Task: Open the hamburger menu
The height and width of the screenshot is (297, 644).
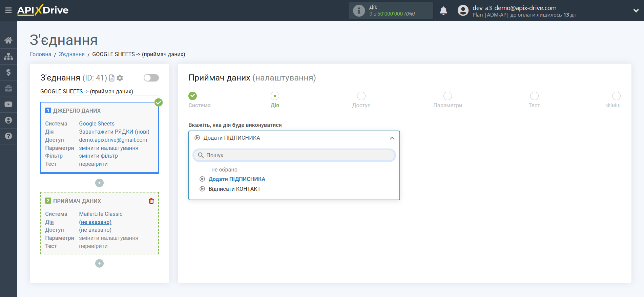Action: [8, 10]
